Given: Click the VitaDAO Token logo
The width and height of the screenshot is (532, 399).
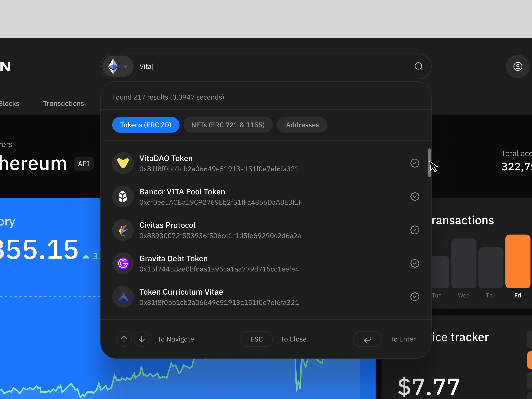Looking at the screenshot, I should click(123, 163).
